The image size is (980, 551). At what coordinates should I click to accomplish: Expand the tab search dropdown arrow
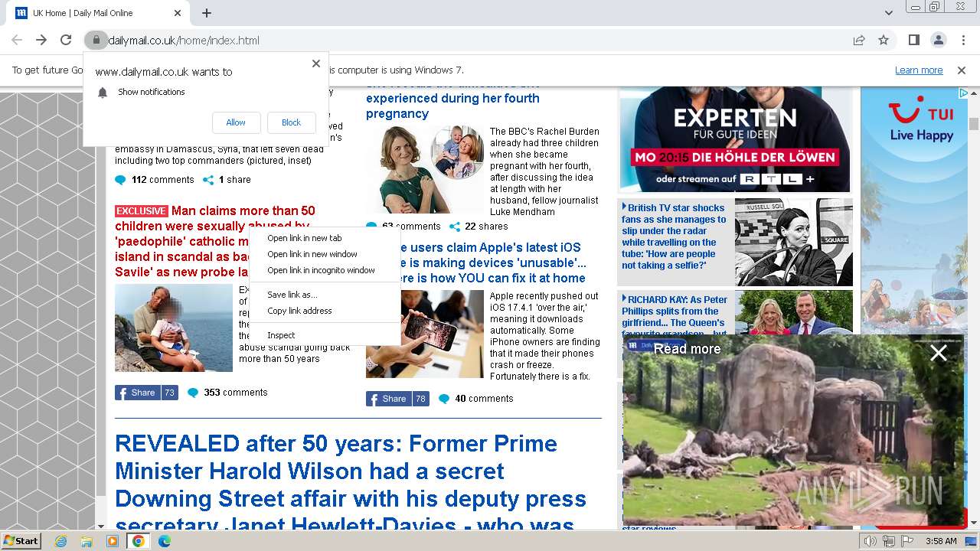click(888, 13)
